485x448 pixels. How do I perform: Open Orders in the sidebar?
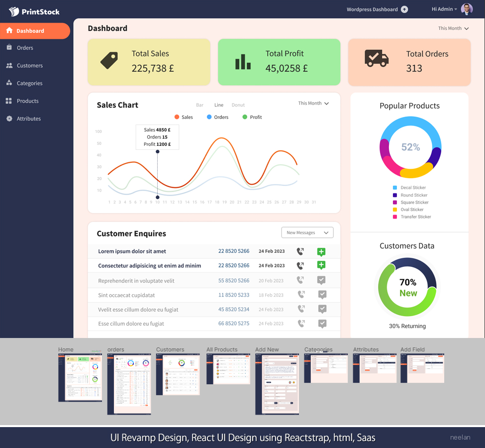coord(25,48)
